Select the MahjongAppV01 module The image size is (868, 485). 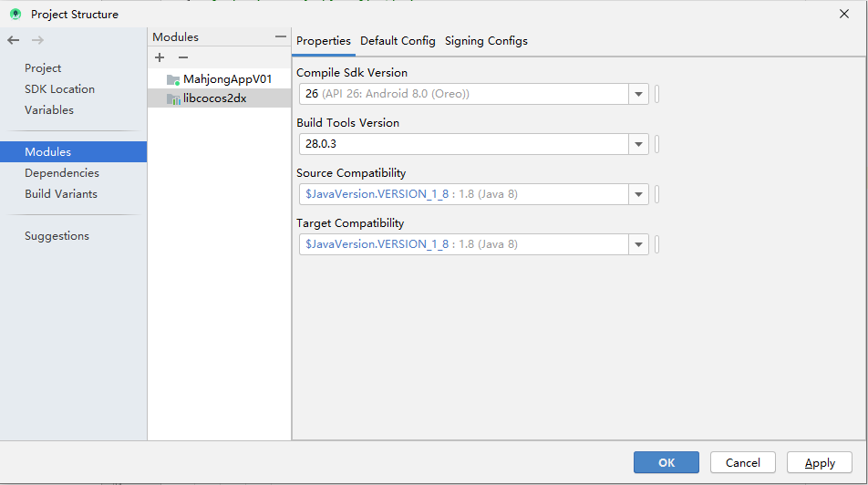pos(227,79)
